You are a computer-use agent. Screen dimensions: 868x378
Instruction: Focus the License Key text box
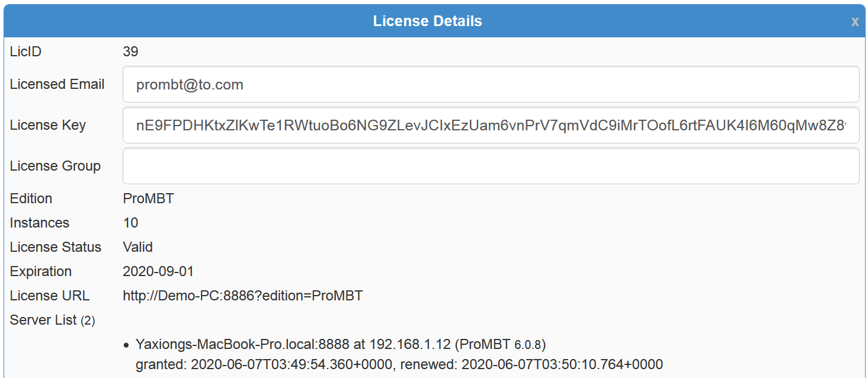491,125
